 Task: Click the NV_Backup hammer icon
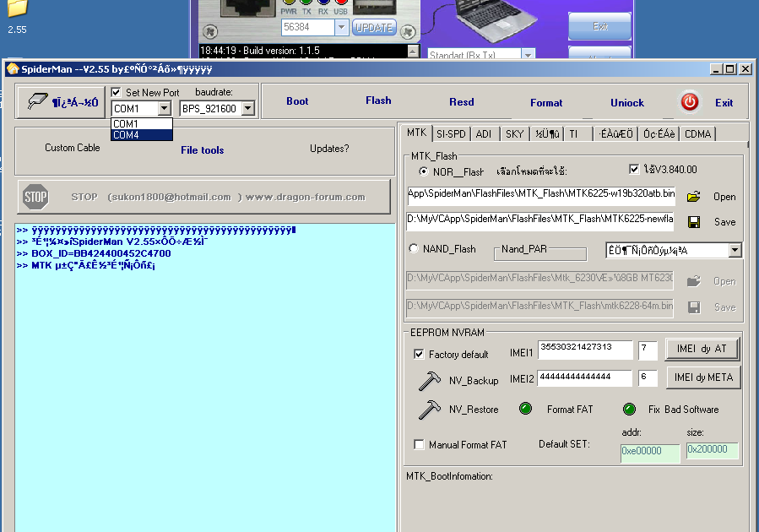point(430,381)
